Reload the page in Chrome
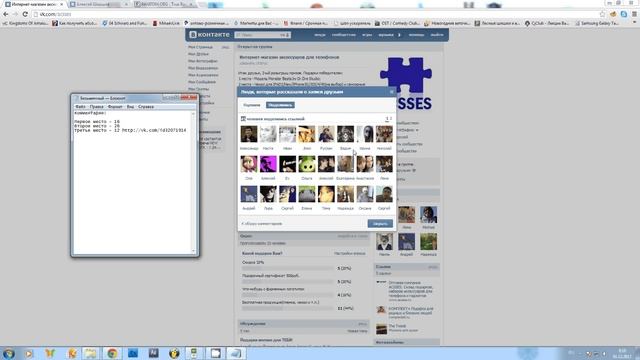Viewport: 640px width, 360px height. pos(25,14)
